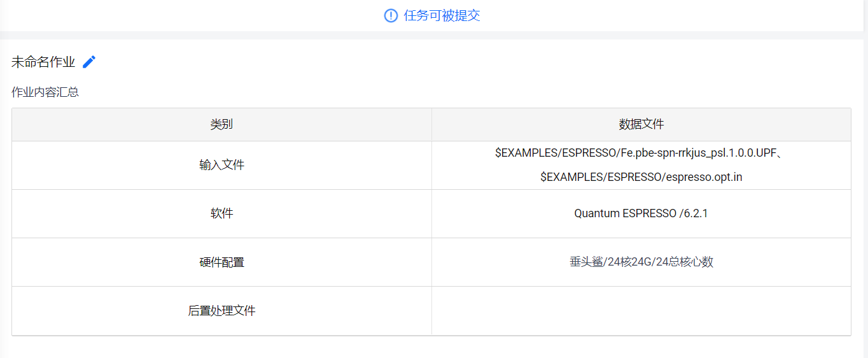Click the espresso.opt.in file path
This screenshot has height=358, width=868.
(641, 177)
